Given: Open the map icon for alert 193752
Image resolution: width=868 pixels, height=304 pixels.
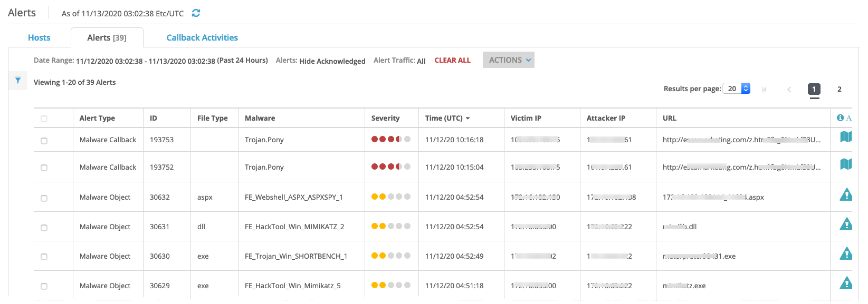Looking at the screenshot, I should (846, 164).
